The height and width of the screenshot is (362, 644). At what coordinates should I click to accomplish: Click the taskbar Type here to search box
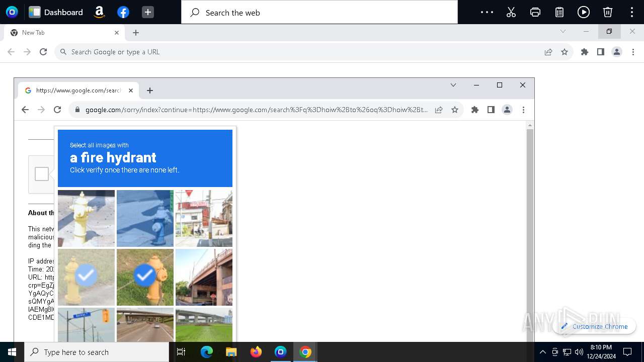(97, 352)
